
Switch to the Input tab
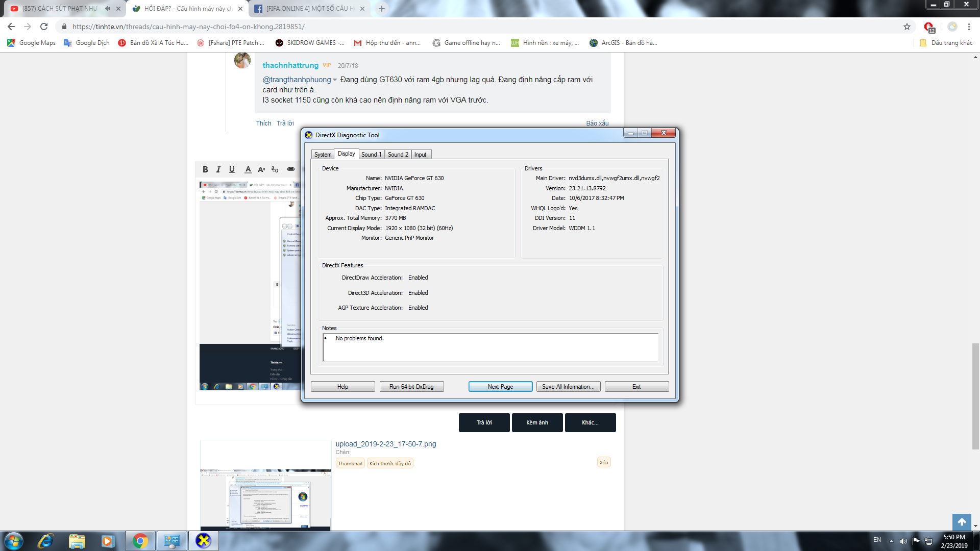point(421,155)
